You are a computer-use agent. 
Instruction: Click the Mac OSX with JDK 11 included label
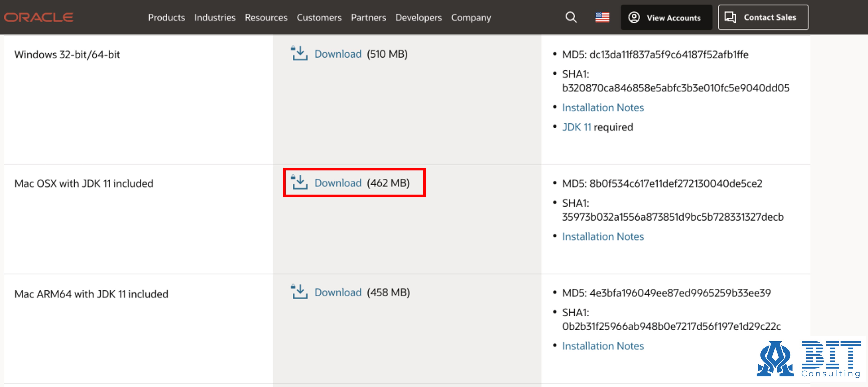tap(84, 183)
